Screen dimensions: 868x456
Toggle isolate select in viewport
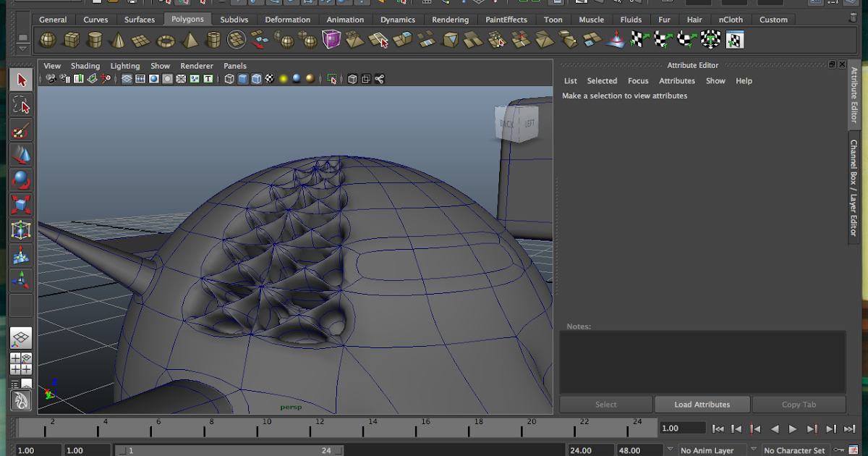332,79
